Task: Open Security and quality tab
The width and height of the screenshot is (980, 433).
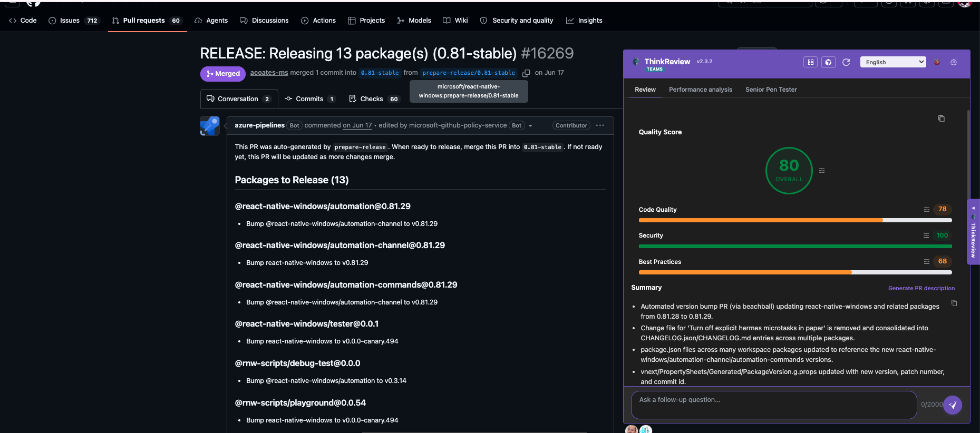Action: (517, 21)
